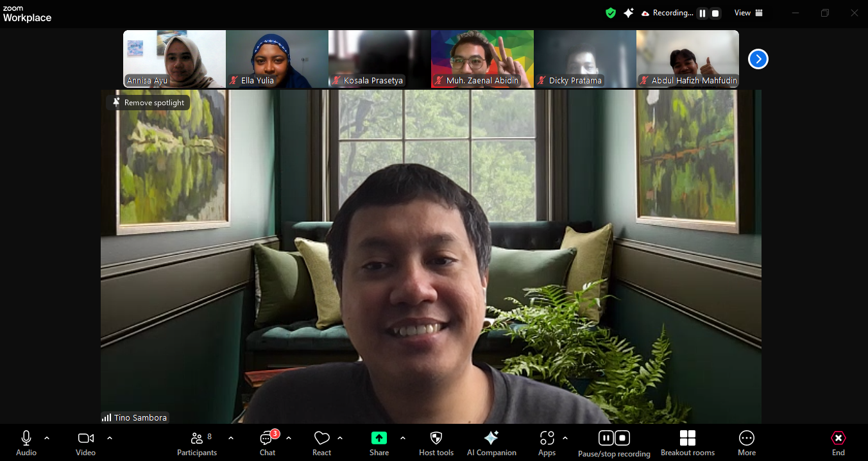End the meeting

[838, 443]
